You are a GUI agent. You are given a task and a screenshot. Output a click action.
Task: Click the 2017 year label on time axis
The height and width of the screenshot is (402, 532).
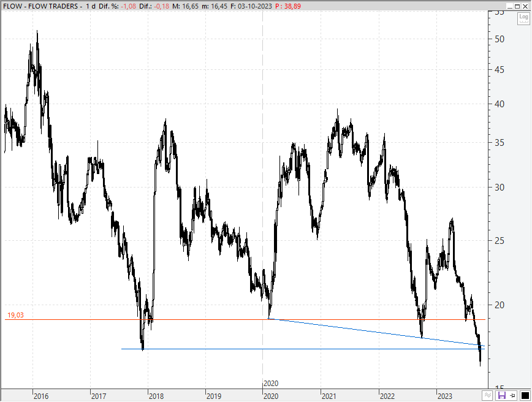99,396
